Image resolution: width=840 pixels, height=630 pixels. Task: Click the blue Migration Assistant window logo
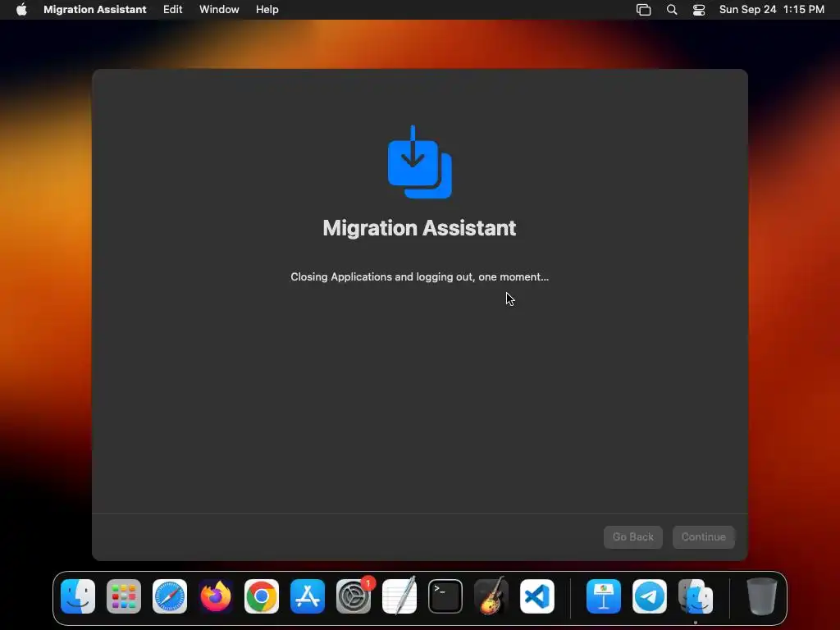[419, 162]
